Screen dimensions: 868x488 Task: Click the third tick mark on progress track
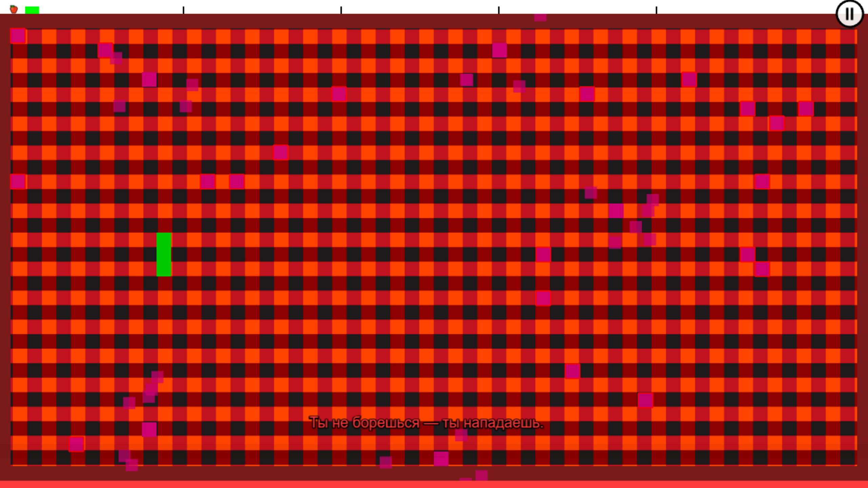pyautogui.click(x=499, y=10)
